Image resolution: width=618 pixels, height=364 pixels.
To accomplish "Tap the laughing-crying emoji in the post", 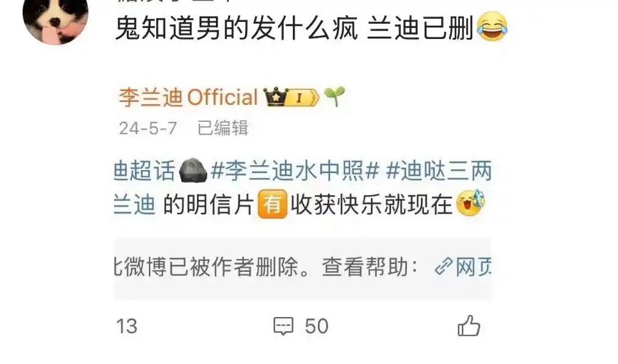I will point(470,203).
